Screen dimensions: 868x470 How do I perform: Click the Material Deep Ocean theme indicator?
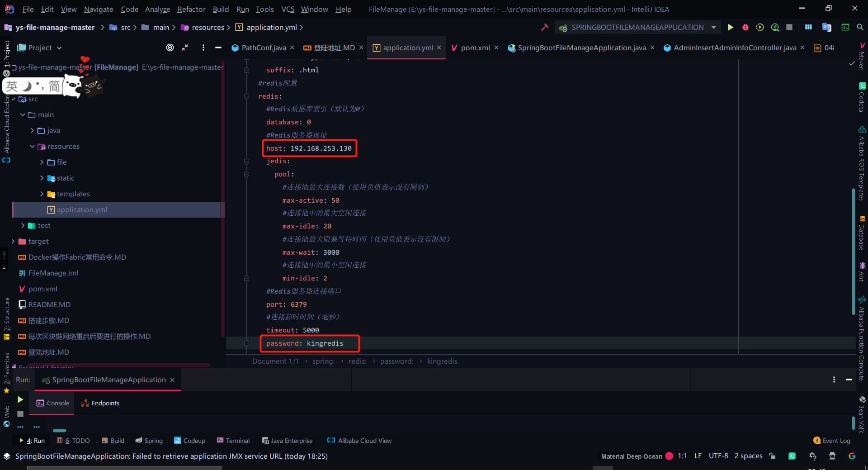(637, 456)
